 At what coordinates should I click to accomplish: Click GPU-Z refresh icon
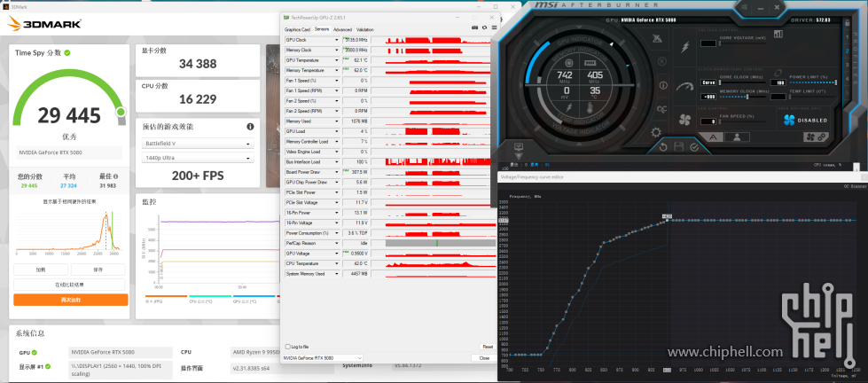click(x=484, y=27)
